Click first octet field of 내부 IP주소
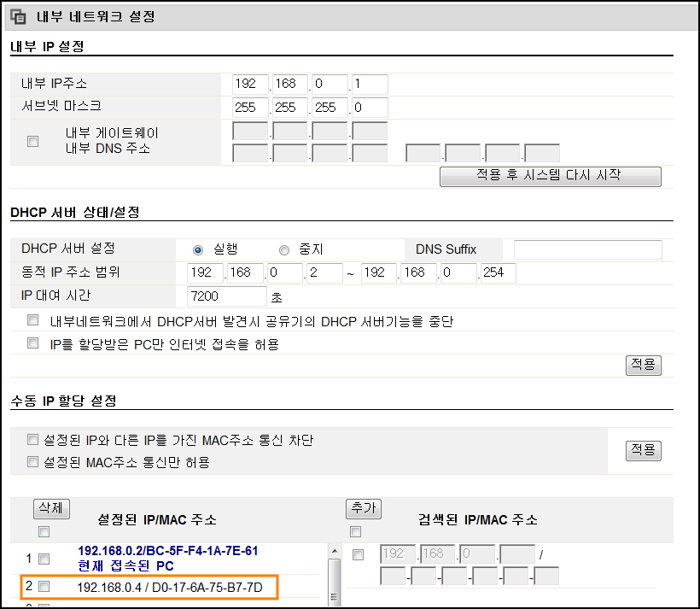 pyautogui.click(x=250, y=85)
